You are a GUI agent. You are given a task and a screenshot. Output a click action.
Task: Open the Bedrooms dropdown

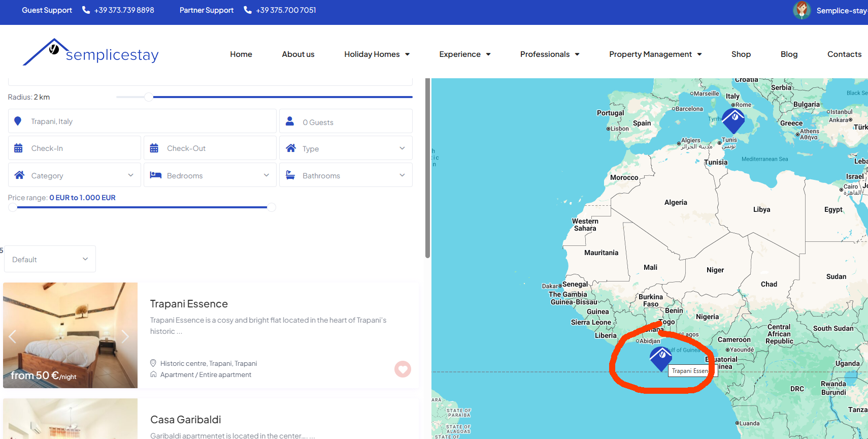coord(210,175)
